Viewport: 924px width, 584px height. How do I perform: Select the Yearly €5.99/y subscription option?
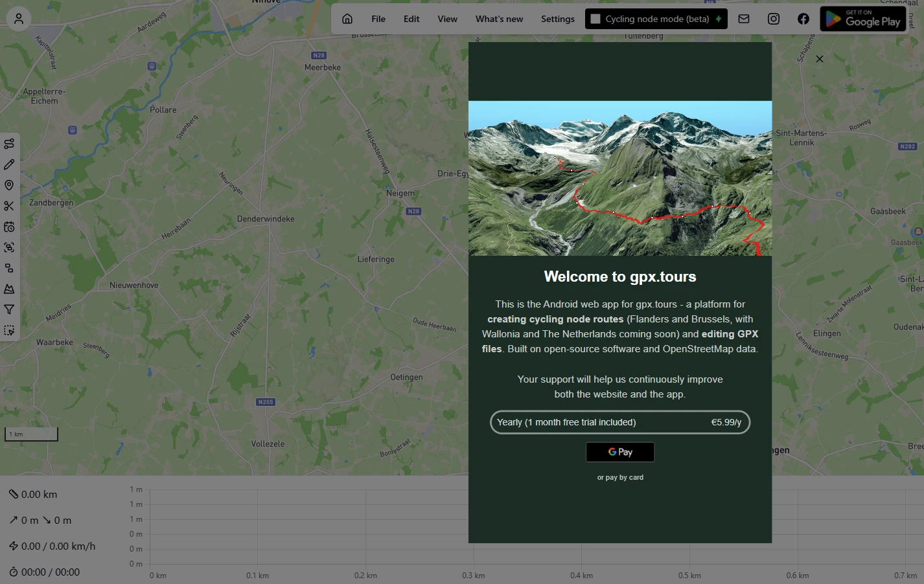pyautogui.click(x=620, y=422)
